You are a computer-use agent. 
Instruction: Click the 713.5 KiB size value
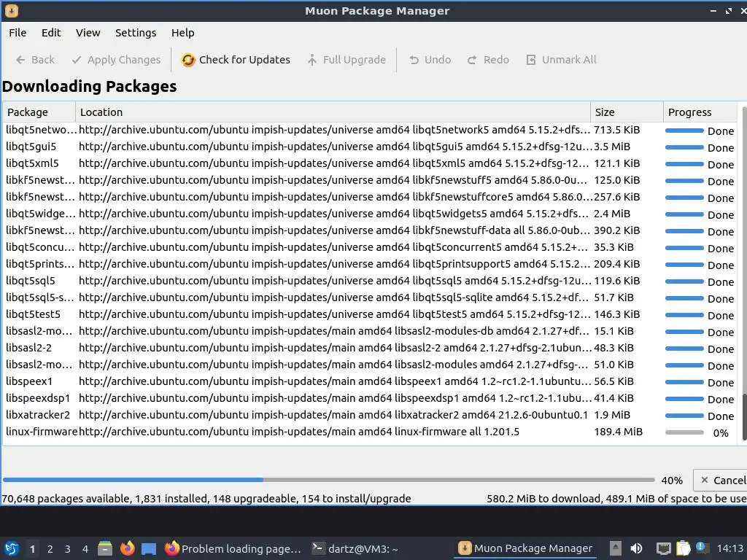pos(616,130)
